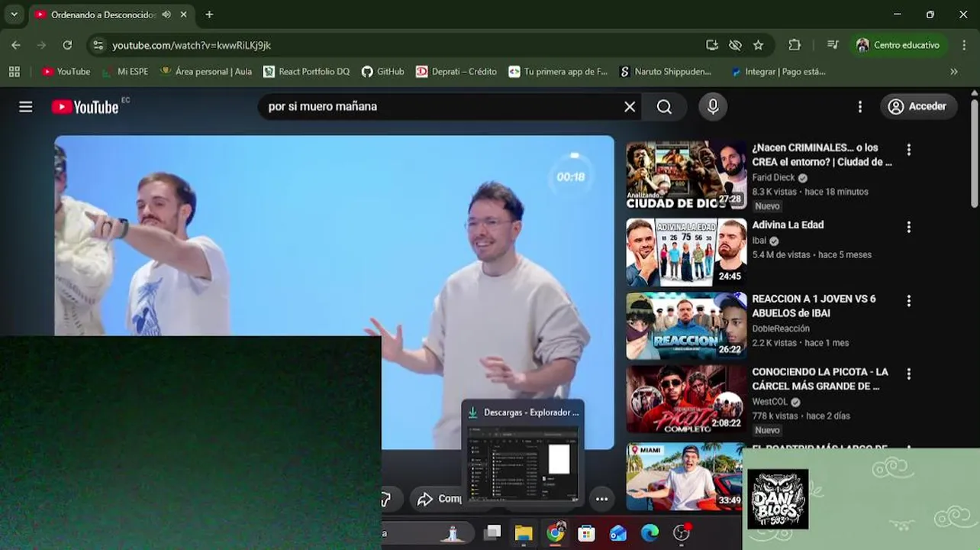
Task: Clear the search box with the X icon
Action: click(630, 107)
